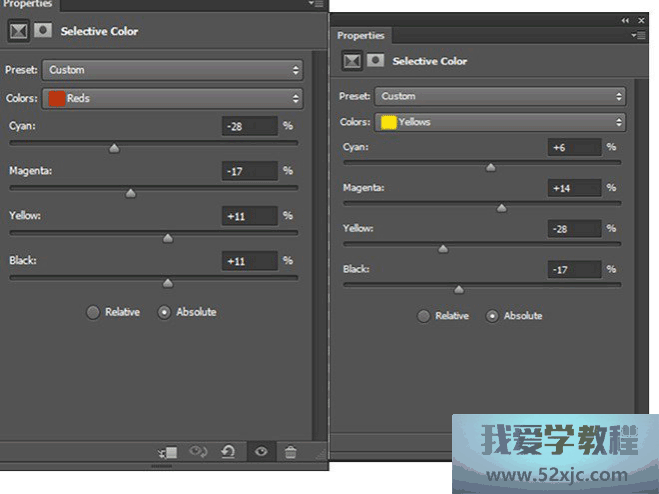
Task: Click the Properties tab in right panel
Action: tap(361, 35)
